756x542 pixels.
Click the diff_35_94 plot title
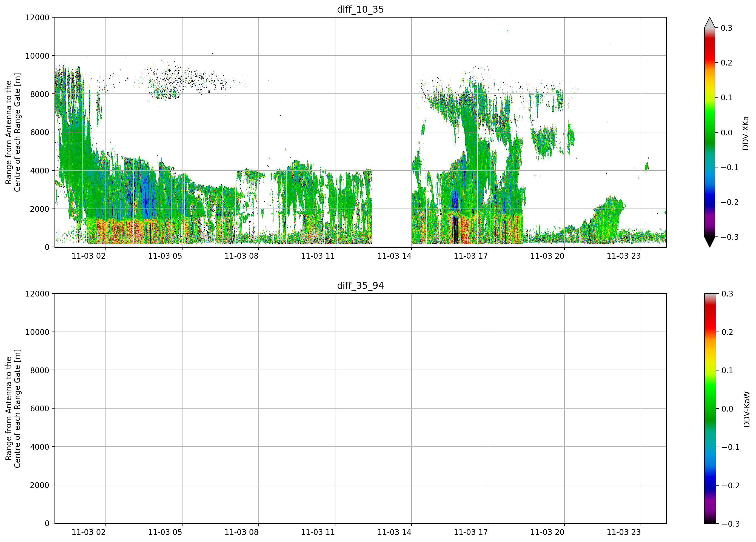pyautogui.click(x=360, y=286)
